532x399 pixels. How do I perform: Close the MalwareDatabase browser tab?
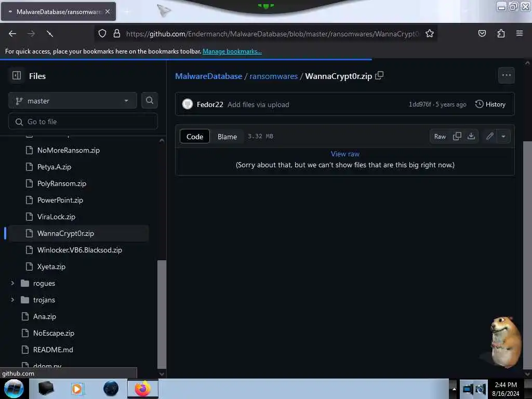pos(108,11)
